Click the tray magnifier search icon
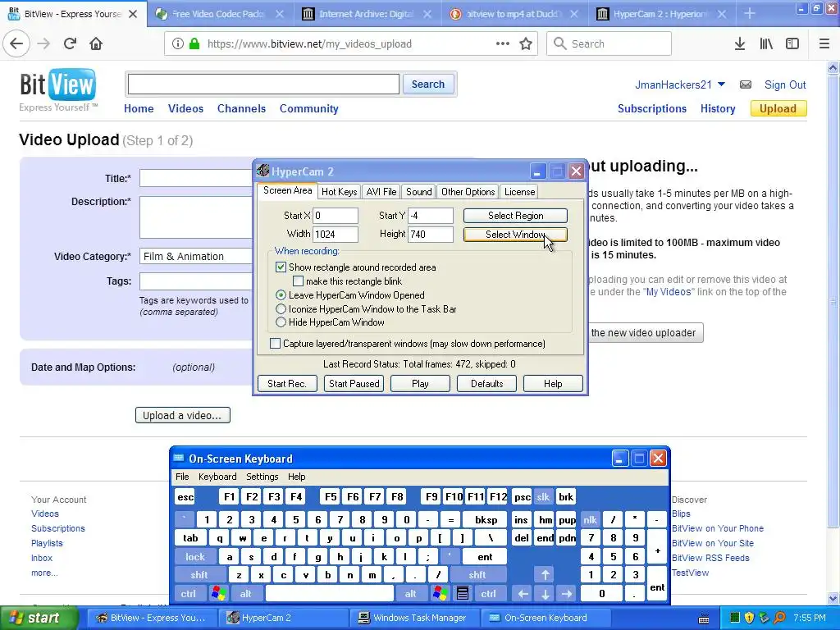 pyautogui.click(x=779, y=619)
